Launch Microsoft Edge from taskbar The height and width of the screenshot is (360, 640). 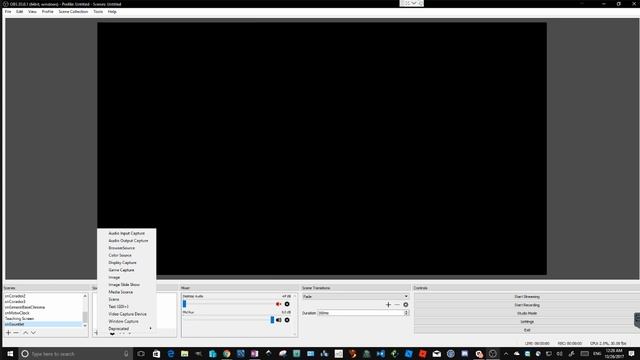click(171, 353)
